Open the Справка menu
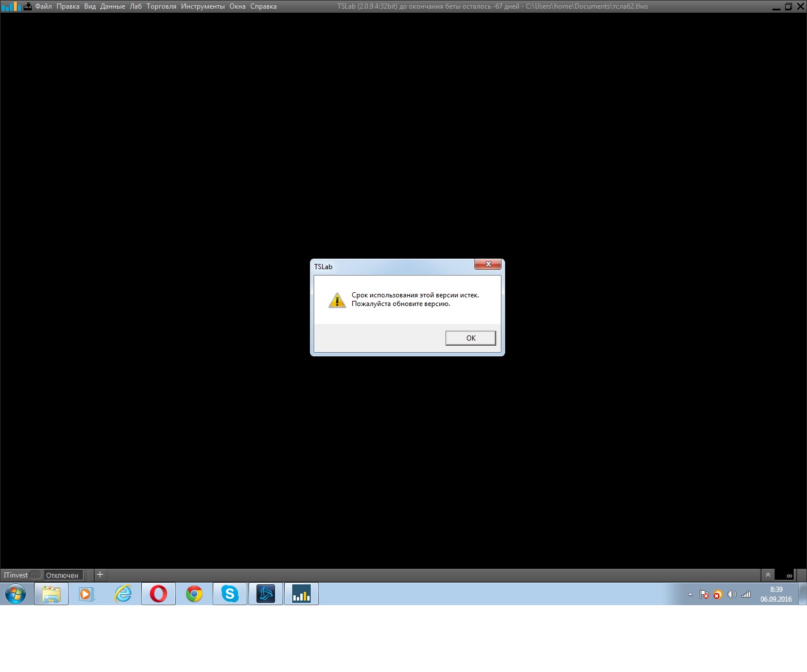 [263, 6]
